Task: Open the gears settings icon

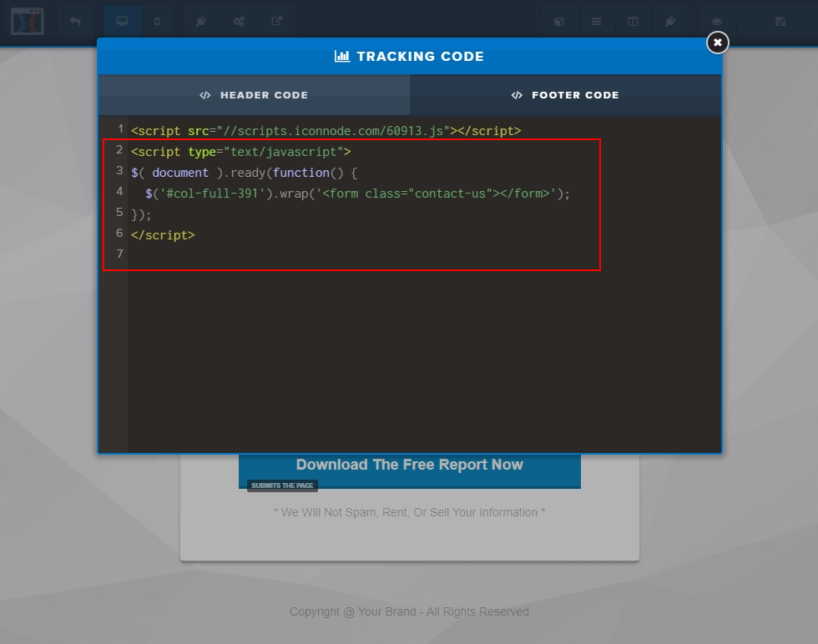Action: pyautogui.click(x=239, y=22)
